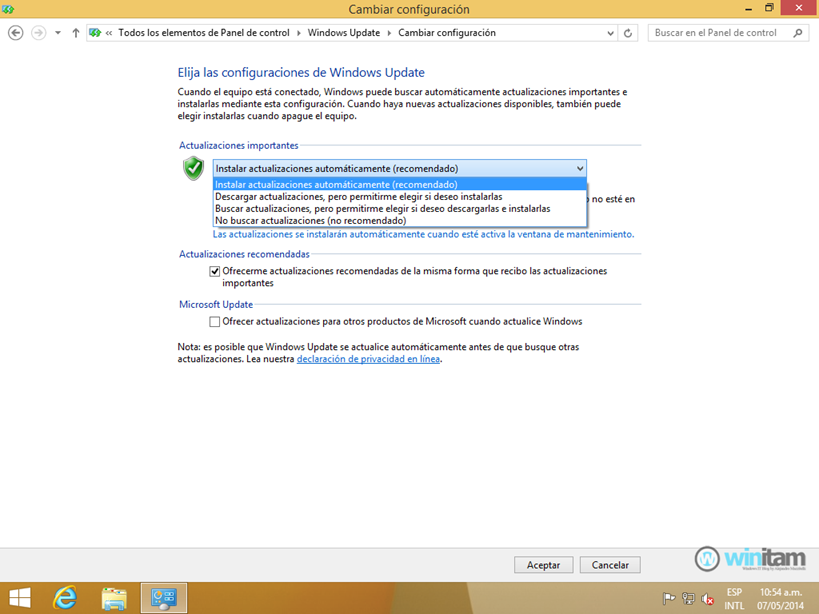Click the green Windows Update shield icon
819x614 pixels.
coord(193,169)
